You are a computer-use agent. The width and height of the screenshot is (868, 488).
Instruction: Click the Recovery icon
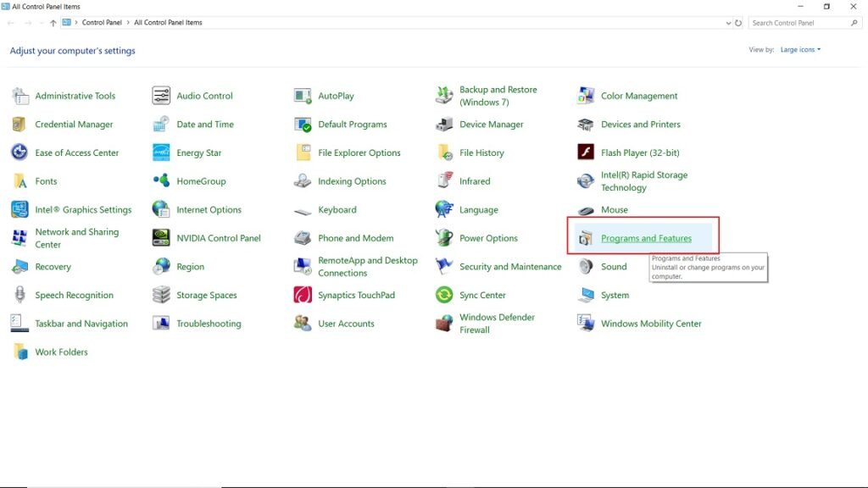click(20, 267)
